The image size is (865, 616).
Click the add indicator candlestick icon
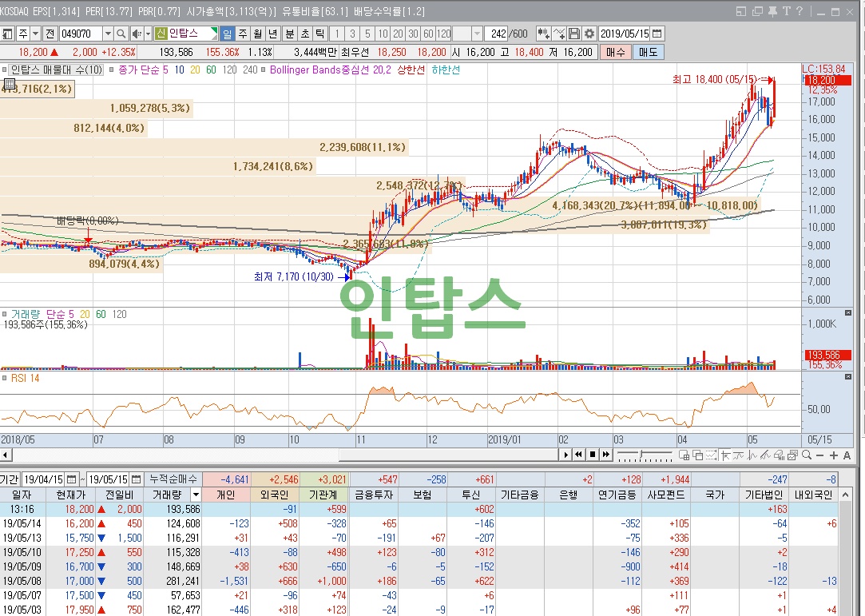pos(543,34)
